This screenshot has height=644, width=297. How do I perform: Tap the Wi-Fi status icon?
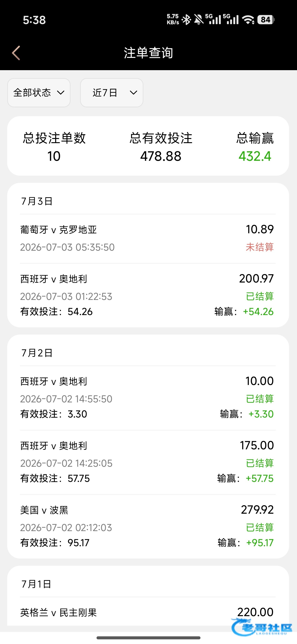pos(249,20)
